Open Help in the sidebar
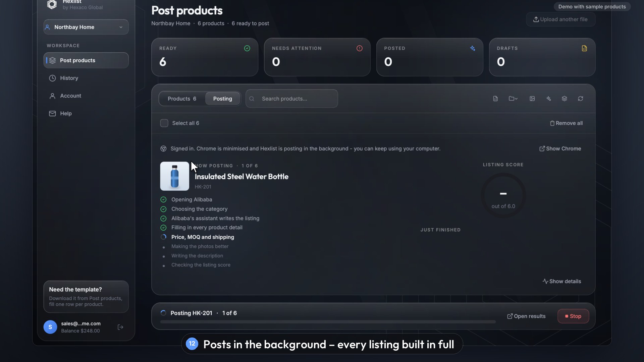644x362 pixels. coord(86,114)
